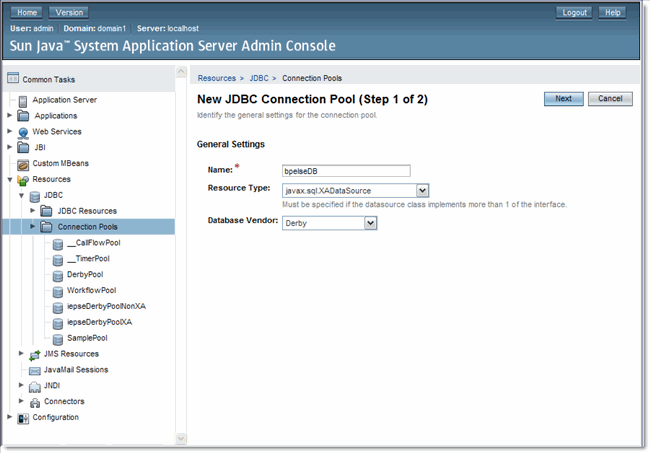
Task: Click the tree panel scroll up arrow
Action: [x=181, y=71]
